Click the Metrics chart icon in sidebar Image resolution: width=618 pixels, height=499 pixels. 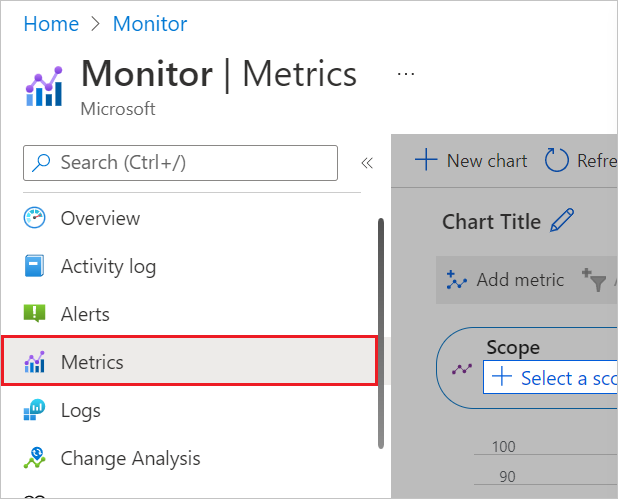(x=35, y=362)
